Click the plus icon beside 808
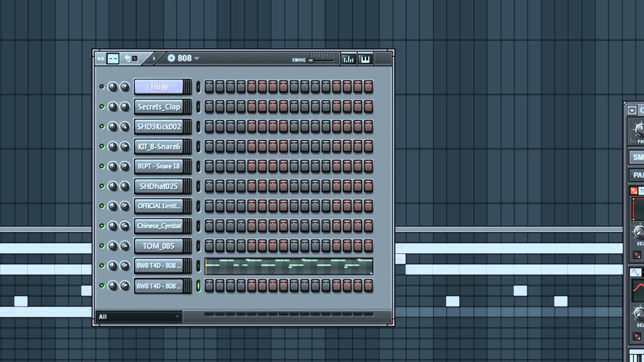The width and height of the screenshot is (644, 362). click(x=171, y=58)
